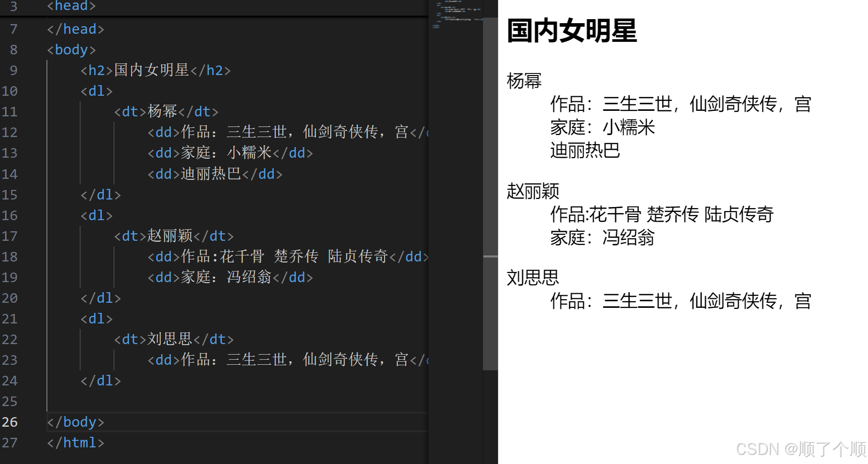Click the dd code line 家庭：小糯米
This screenshot has width=868, height=464.
(x=230, y=153)
